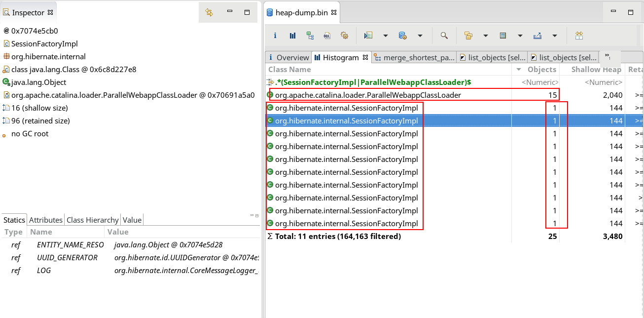Toggle the Inspector's link-with-selection arrows
The height and width of the screenshot is (318, 644).
tap(209, 12)
